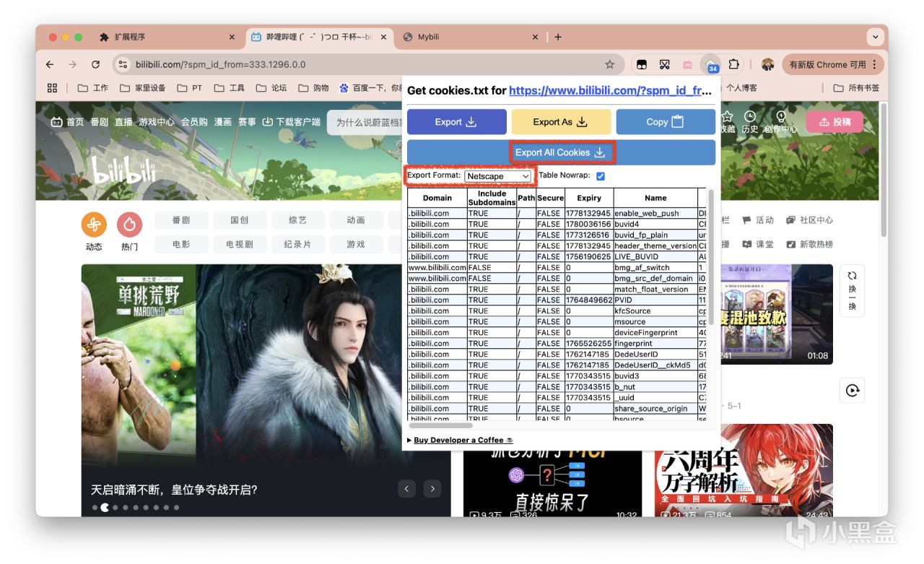Select 动态 wheel icon

pos(93,225)
